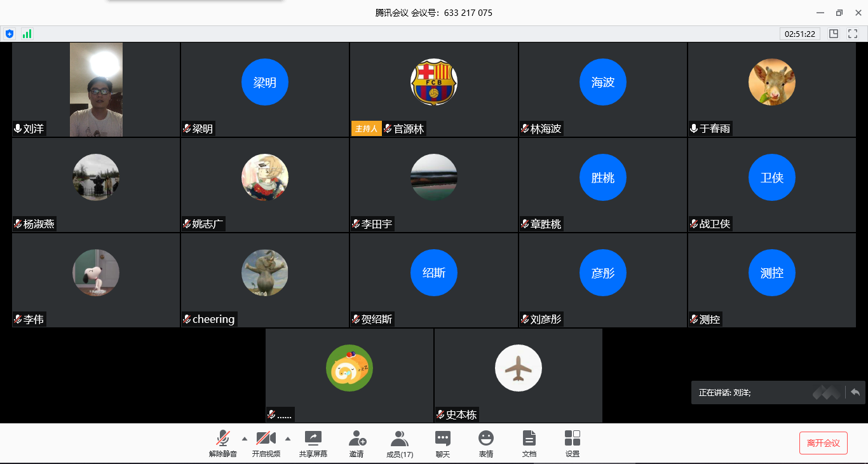
Task: Open the Documents (文档) icon
Action: [529, 444]
